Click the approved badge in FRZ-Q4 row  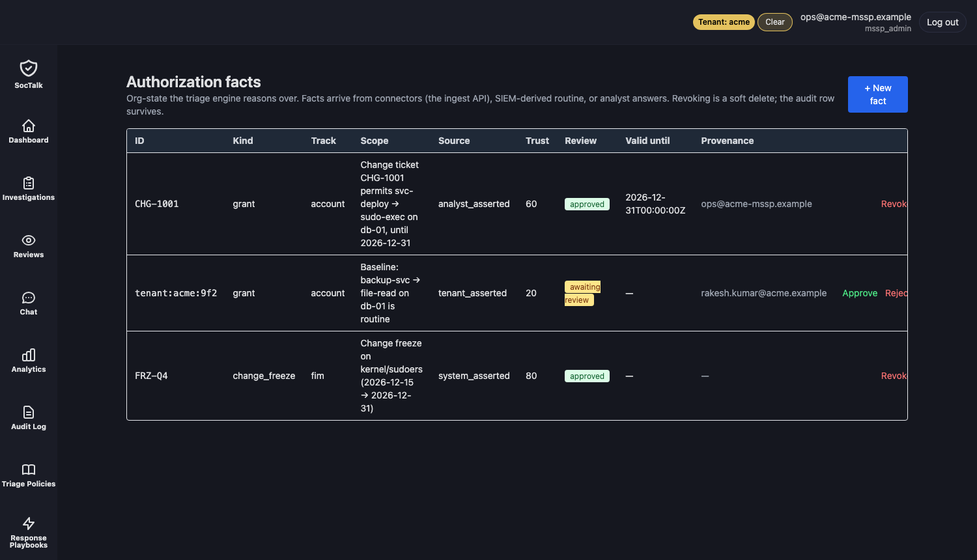tap(587, 376)
